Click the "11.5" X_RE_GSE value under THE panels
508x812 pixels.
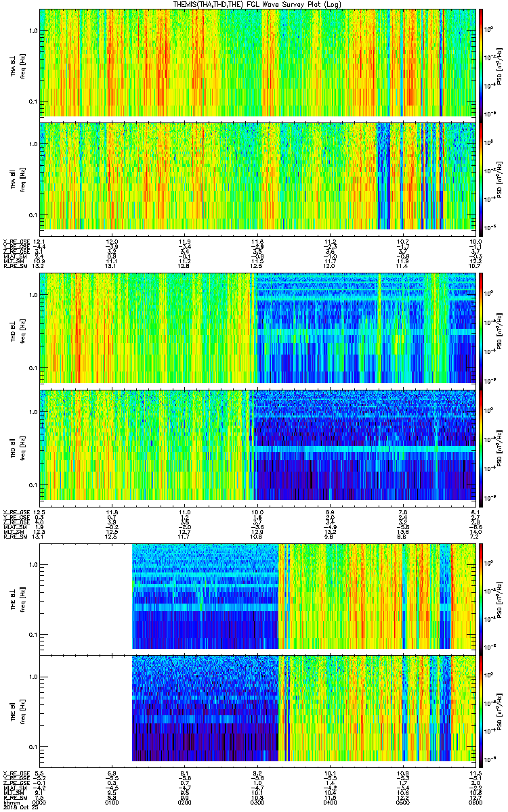click(x=475, y=772)
